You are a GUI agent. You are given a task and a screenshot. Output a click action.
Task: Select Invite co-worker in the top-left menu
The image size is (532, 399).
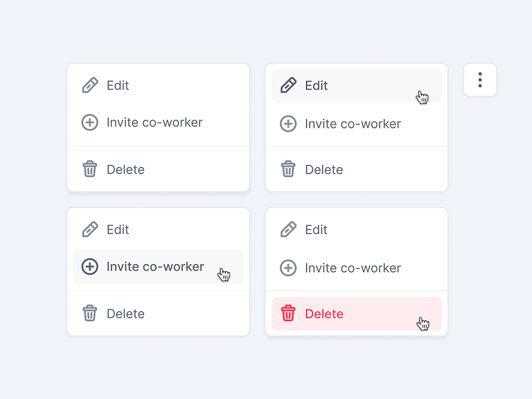coord(155,122)
